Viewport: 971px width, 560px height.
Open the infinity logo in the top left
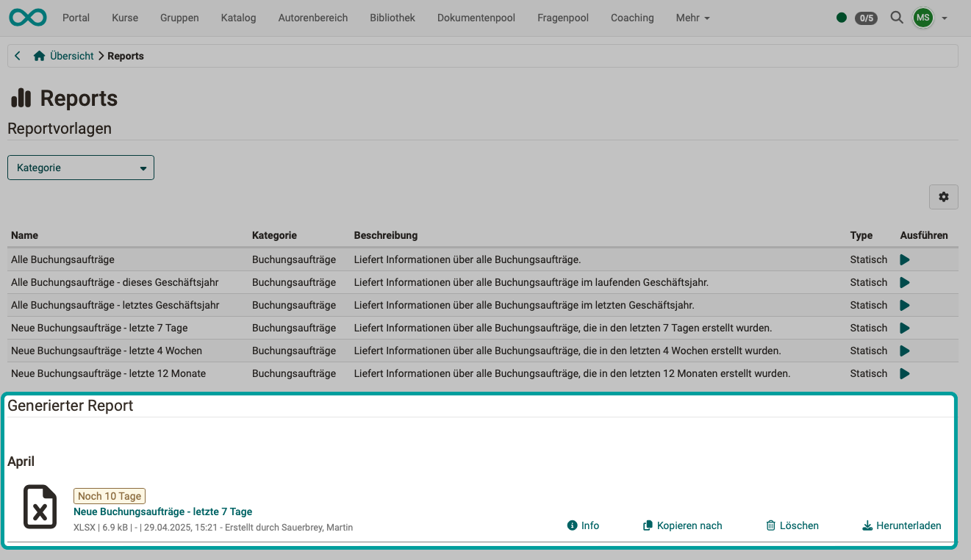[27, 17]
